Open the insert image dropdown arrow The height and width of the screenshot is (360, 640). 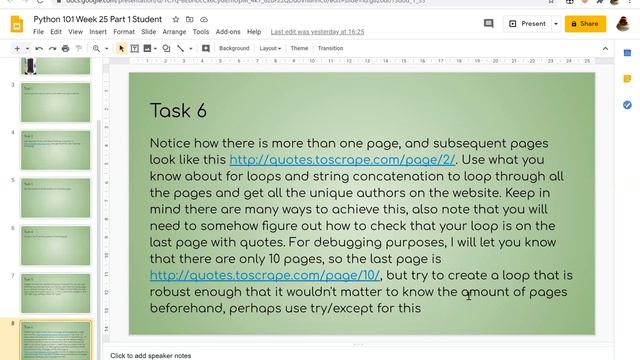[x=156, y=49]
